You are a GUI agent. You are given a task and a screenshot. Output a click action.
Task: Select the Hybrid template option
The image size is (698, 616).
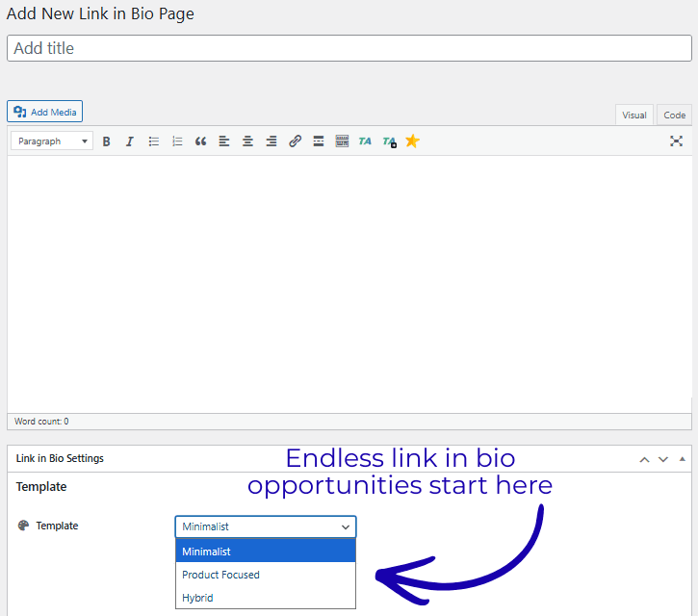(198, 598)
